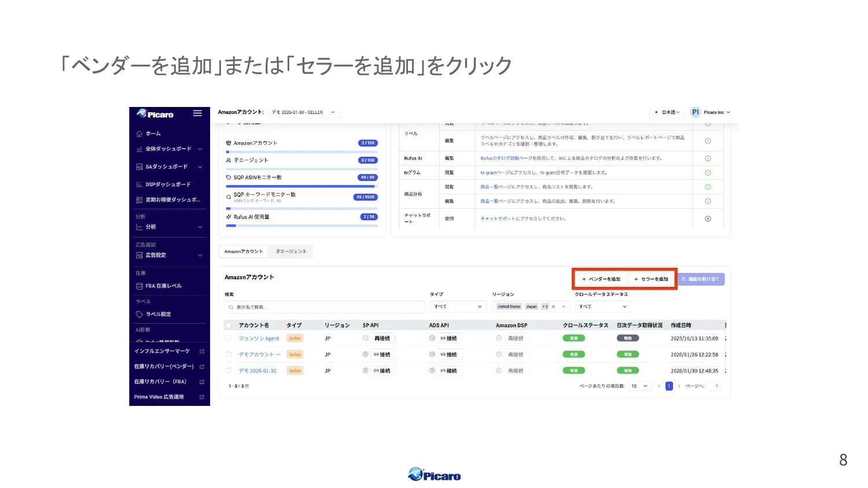868x488 pixels.
Task: Click external-link icon for Prime Video 広告運用
Action: [x=202, y=397]
